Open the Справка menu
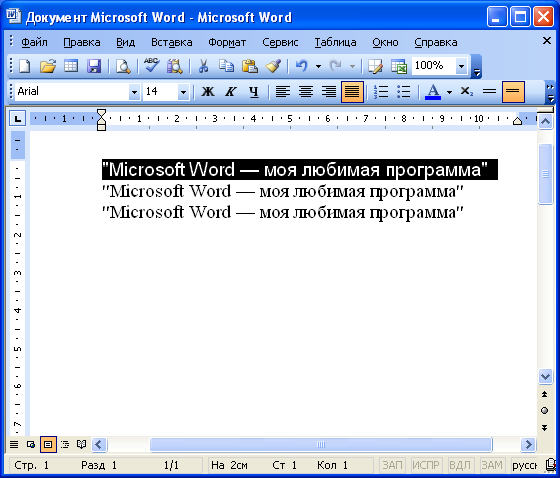The height and width of the screenshot is (478, 560). 436,42
